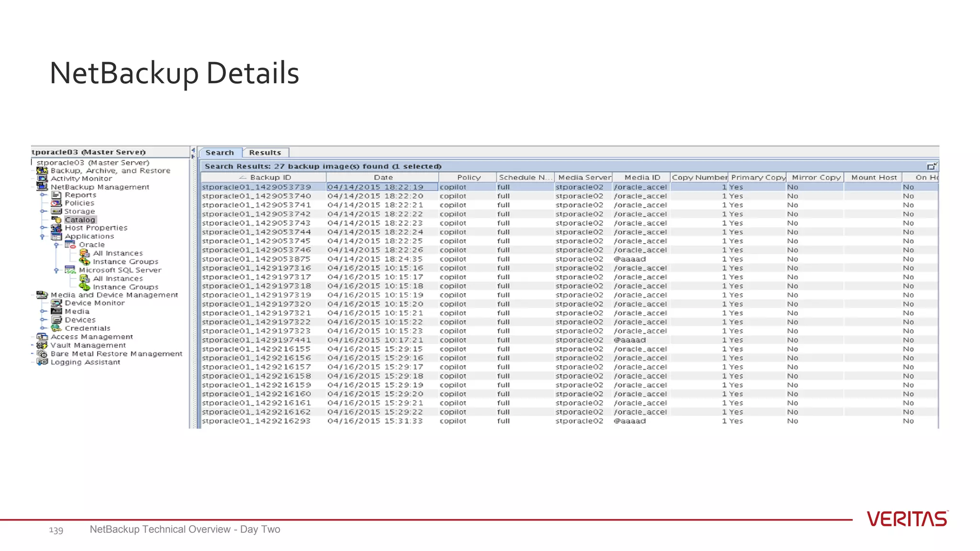Sort by Media ID column header

click(x=642, y=177)
